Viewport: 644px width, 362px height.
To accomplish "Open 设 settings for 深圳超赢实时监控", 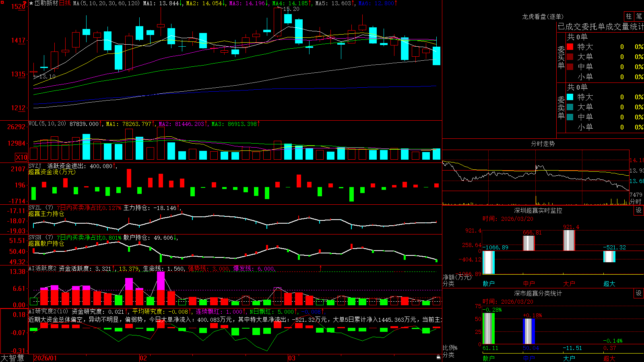I will 639,210.
